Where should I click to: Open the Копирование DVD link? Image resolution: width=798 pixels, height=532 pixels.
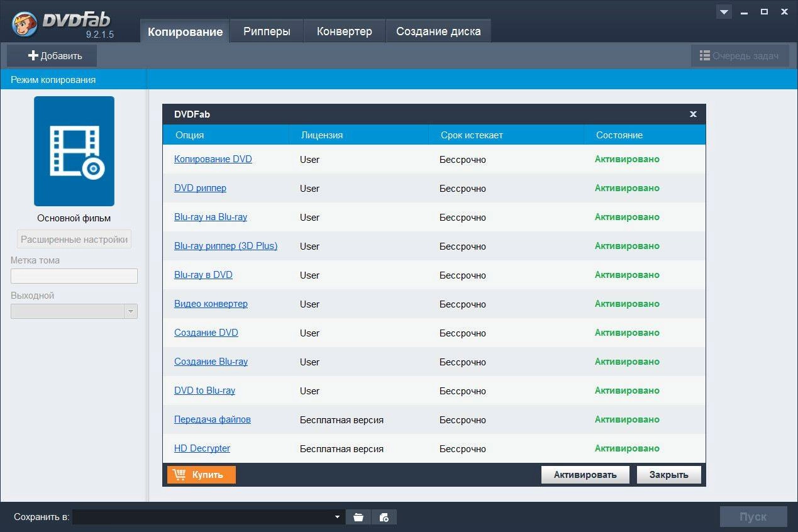[213, 159]
